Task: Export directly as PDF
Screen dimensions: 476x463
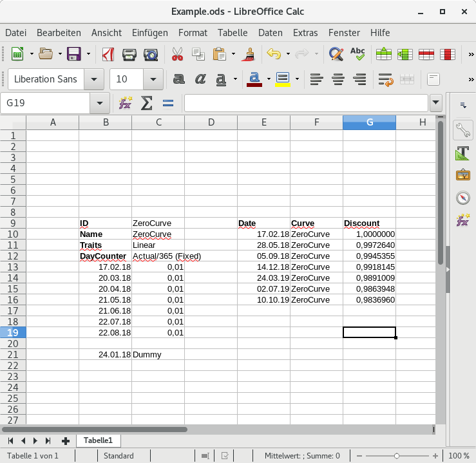Action: pyautogui.click(x=108, y=54)
